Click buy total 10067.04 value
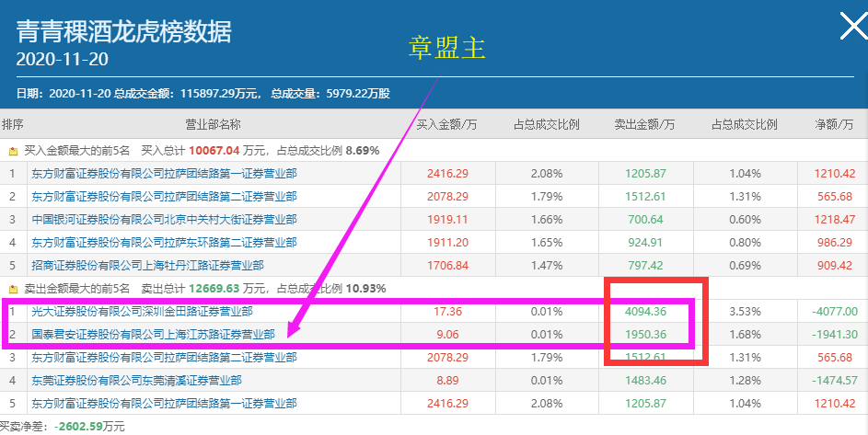The image size is (868, 435). (x=214, y=151)
